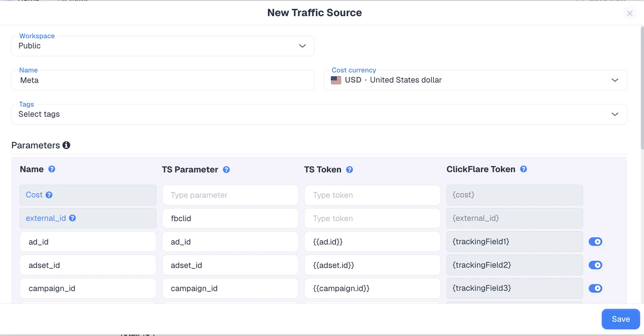Screen dimensions: 644x336
Task: Toggle the trackingField2 switch for adset_id
Action: [x=595, y=265]
